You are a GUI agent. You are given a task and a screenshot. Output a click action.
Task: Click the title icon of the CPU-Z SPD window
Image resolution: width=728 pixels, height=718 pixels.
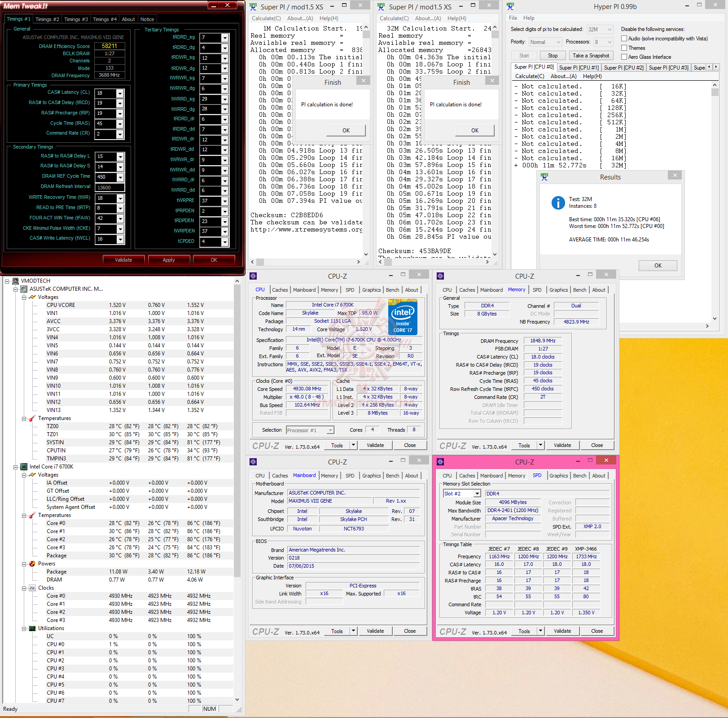440,462
